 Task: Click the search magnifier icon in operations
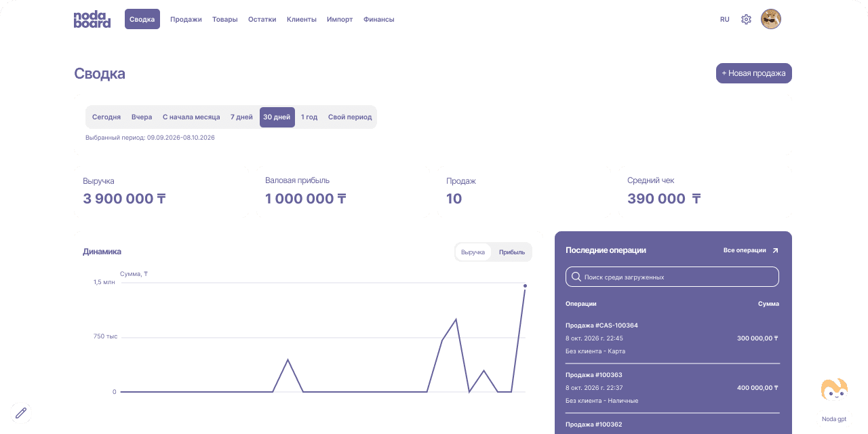click(576, 277)
